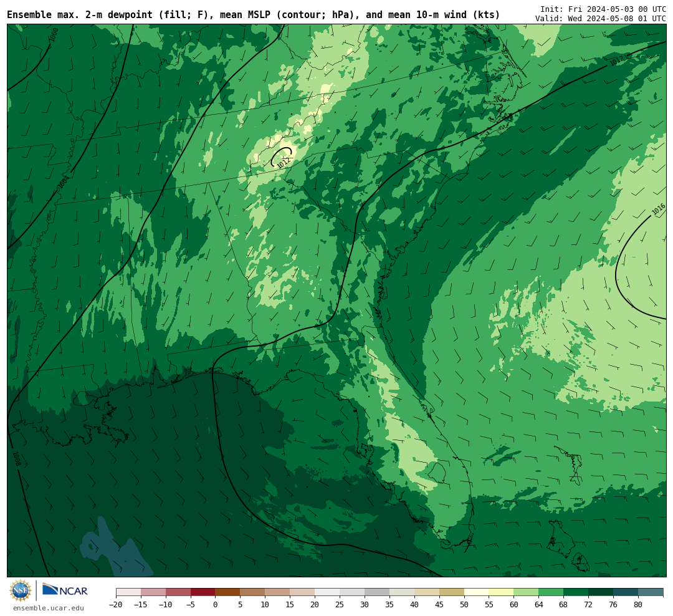Viewport: 673px width, 616px height.
Task: Click the 1000 contour label at top left
Action: (x=54, y=34)
